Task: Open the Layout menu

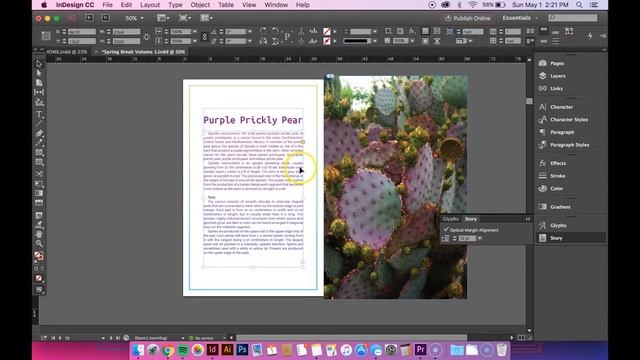Action: pos(150,5)
